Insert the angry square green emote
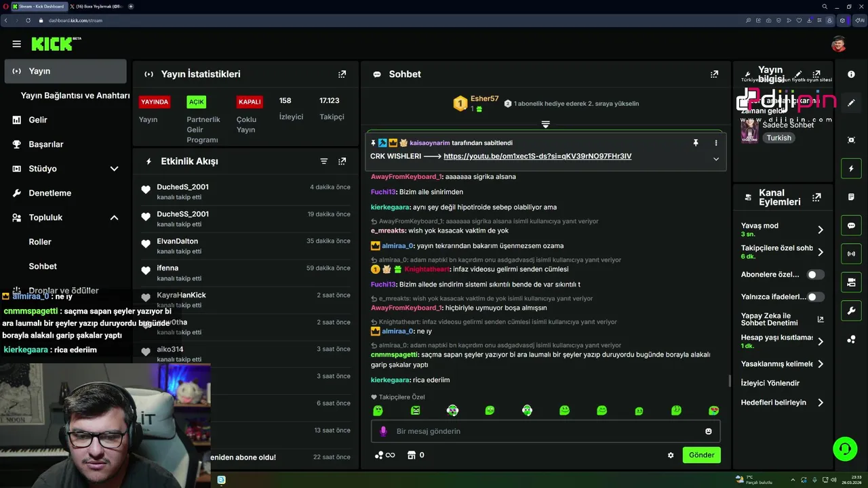This screenshot has height=488, width=868. pyautogui.click(x=416, y=410)
